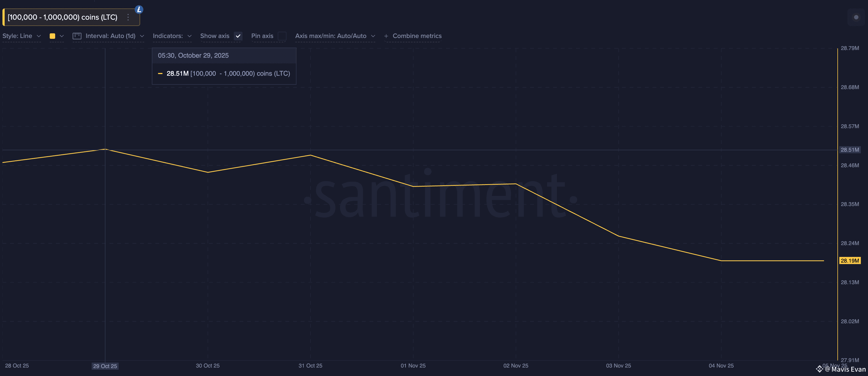Click the chevron next to yellow color square
The height and width of the screenshot is (376, 868).
[x=62, y=36]
